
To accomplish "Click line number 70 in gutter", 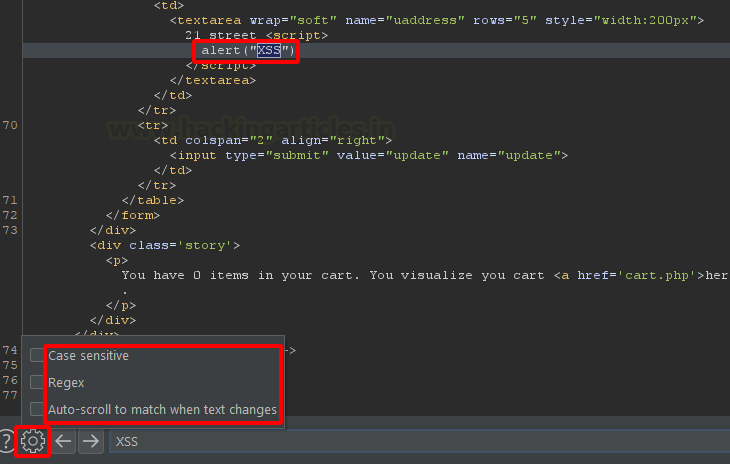I will coord(10,125).
